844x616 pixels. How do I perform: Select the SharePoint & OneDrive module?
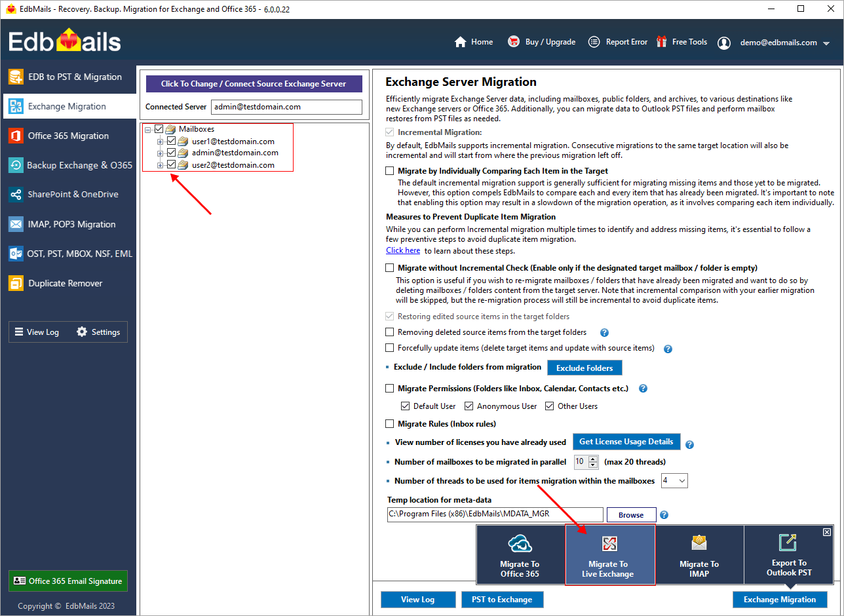coord(67,194)
